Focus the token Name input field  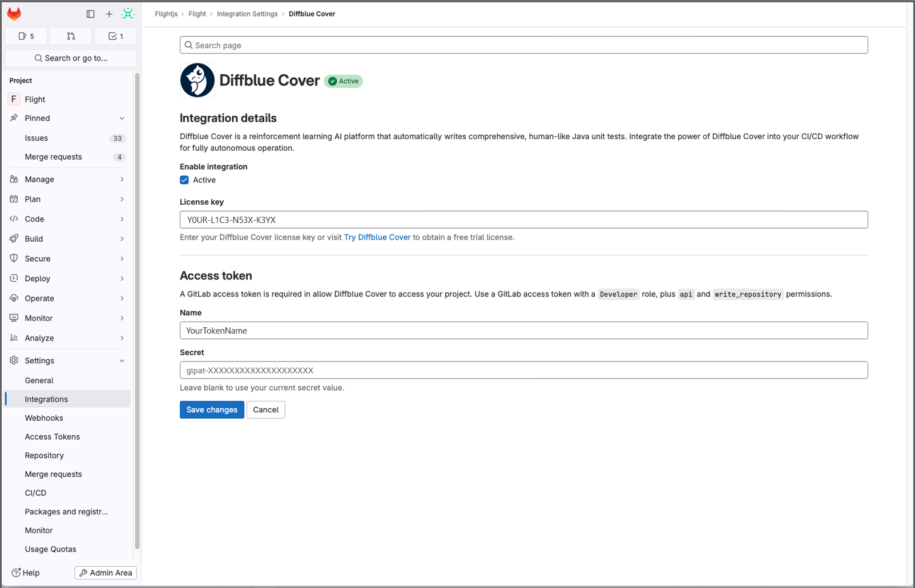(x=524, y=330)
